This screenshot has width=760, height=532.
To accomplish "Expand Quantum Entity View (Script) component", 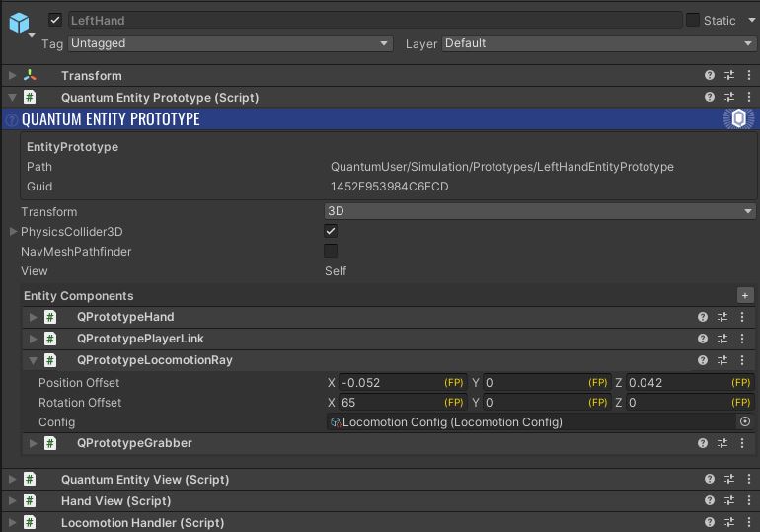I will [13, 480].
